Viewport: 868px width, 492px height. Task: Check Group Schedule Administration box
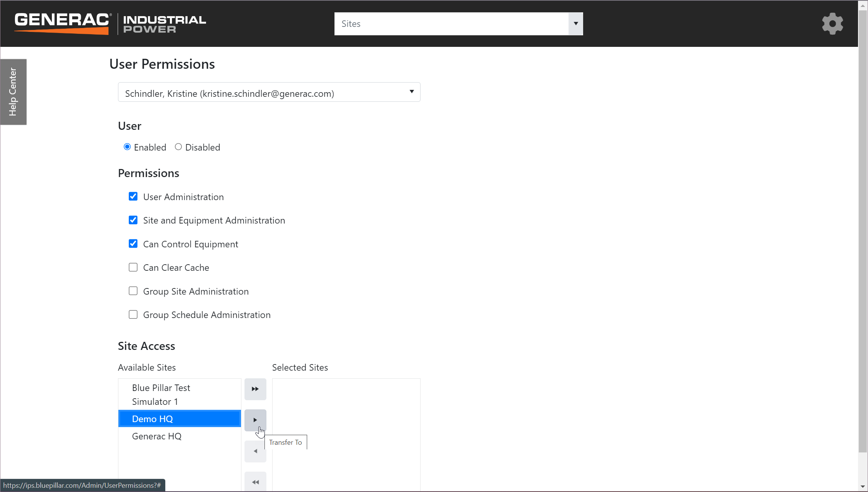tap(133, 315)
